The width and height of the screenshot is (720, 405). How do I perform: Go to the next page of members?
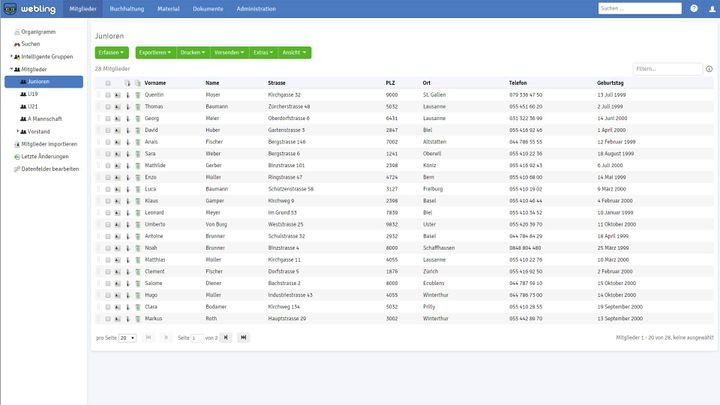225,338
